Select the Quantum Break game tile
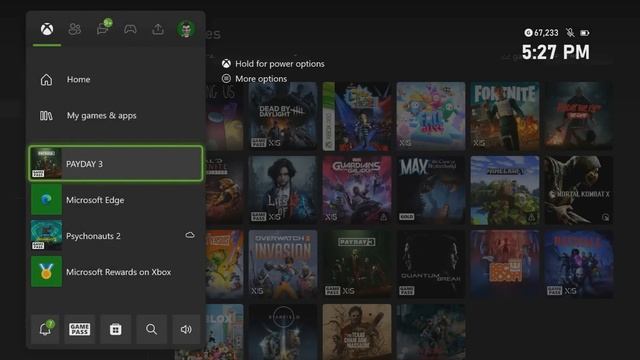This screenshot has height=360, width=640. [431, 264]
